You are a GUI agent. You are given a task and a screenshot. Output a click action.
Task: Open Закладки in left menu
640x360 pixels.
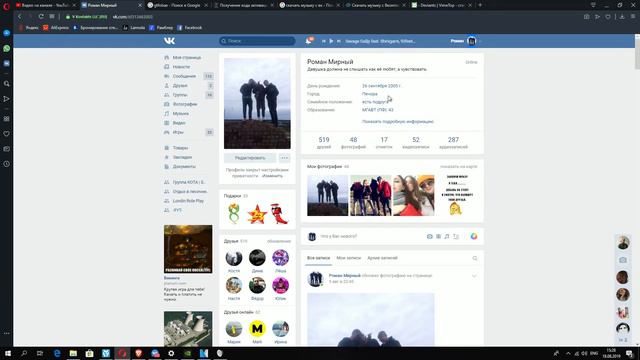click(x=182, y=157)
